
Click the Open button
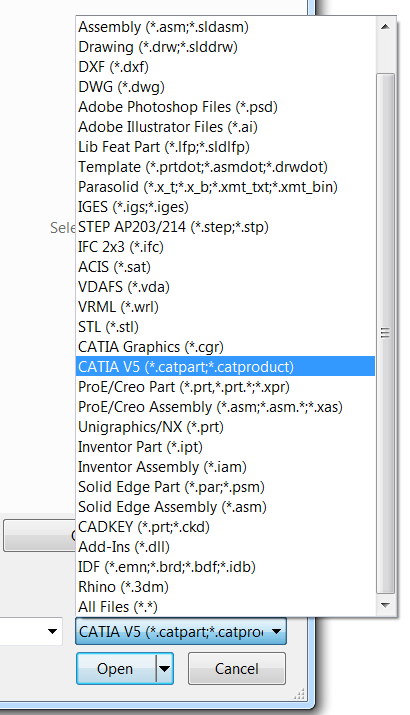click(x=115, y=669)
